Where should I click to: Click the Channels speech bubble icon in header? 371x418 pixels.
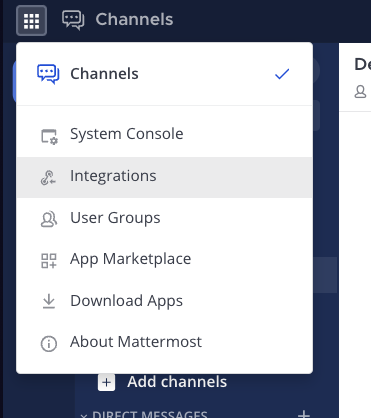(73, 20)
